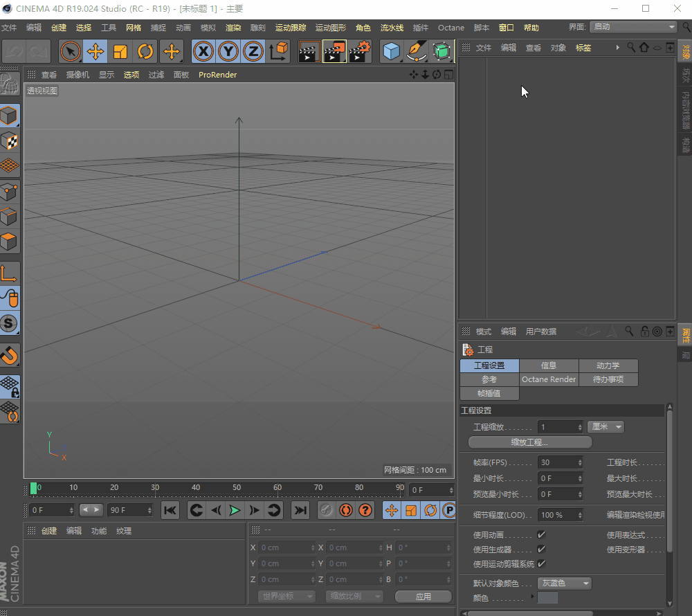This screenshot has width=692, height=616.
Task: Open 缩放比例 dropdown
Action: (354, 597)
